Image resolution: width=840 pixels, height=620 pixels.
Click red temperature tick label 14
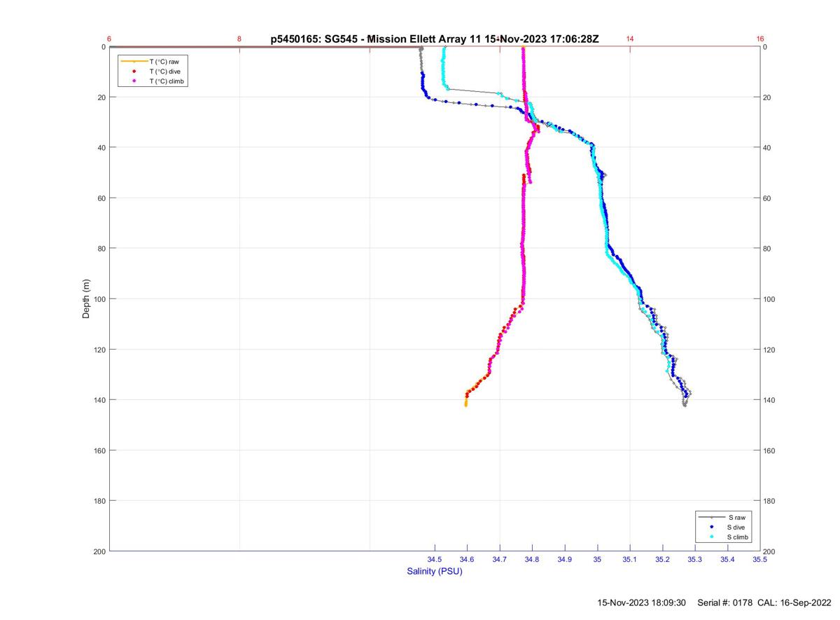(630, 39)
